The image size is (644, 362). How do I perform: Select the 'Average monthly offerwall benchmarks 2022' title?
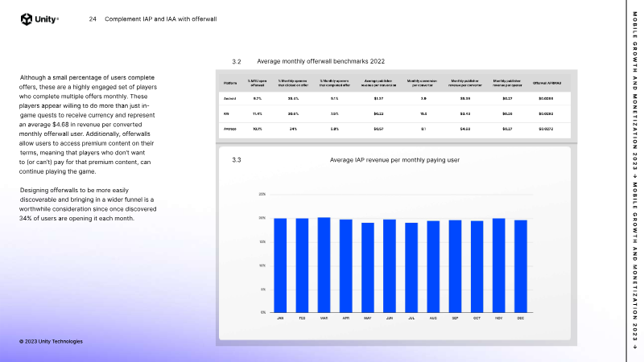(x=320, y=61)
